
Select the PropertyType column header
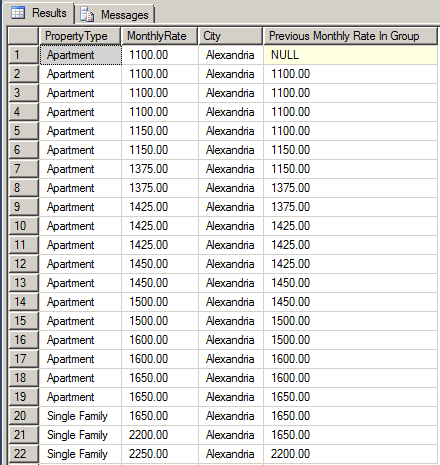point(80,36)
